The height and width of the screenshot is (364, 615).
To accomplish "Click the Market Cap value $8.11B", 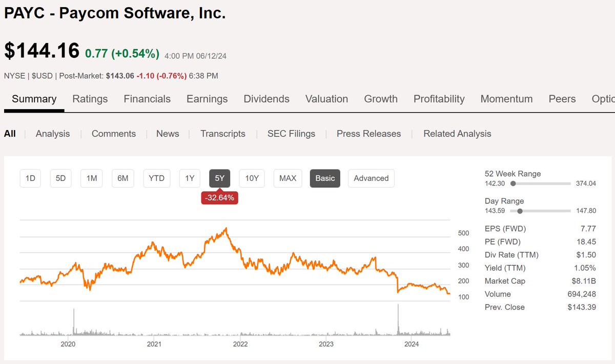I will (584, 281).
